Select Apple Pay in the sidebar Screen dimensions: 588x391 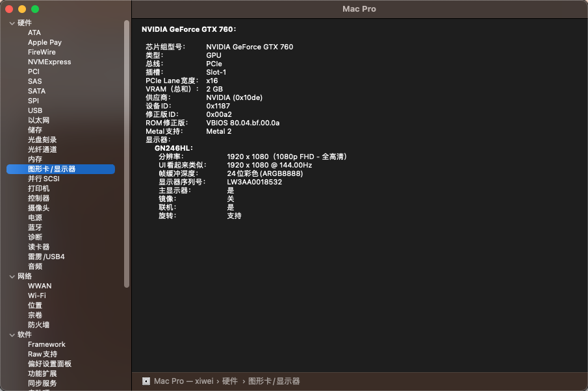[45, 42]
